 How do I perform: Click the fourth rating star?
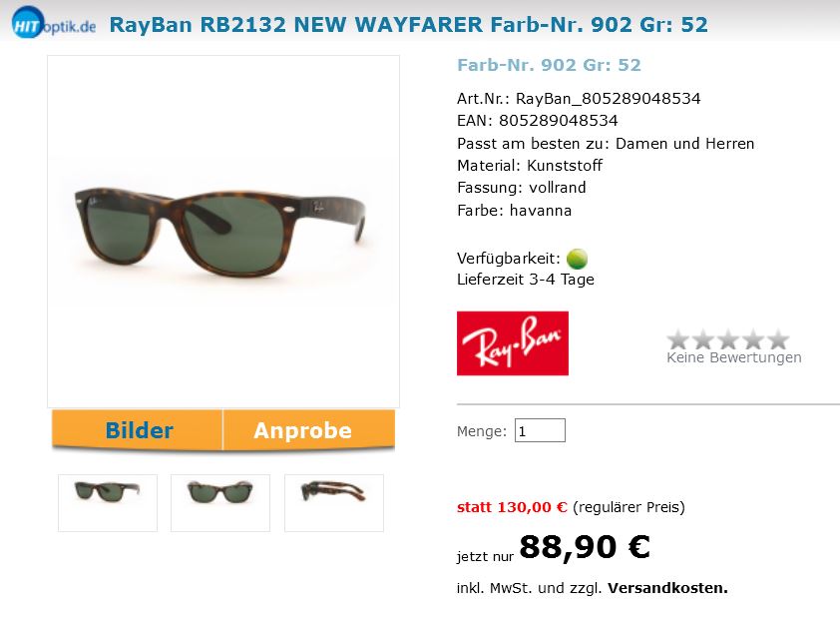coord(753,339)
